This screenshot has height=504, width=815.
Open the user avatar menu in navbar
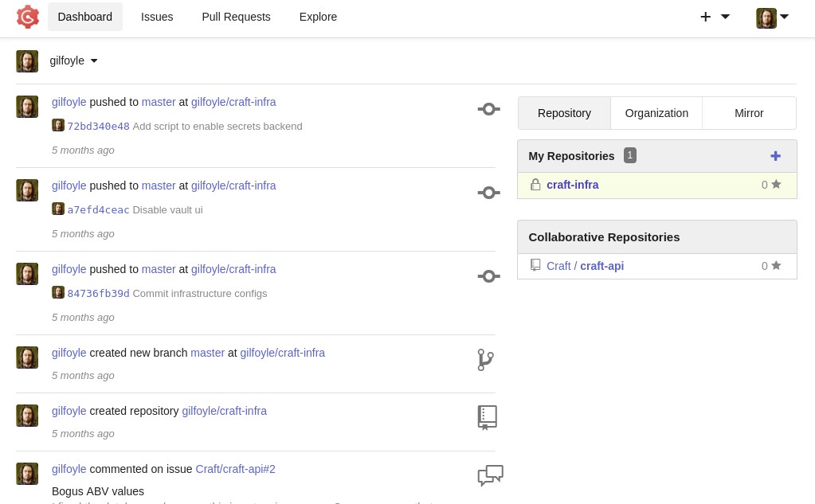pyautogui.click(x=771, y=18)
